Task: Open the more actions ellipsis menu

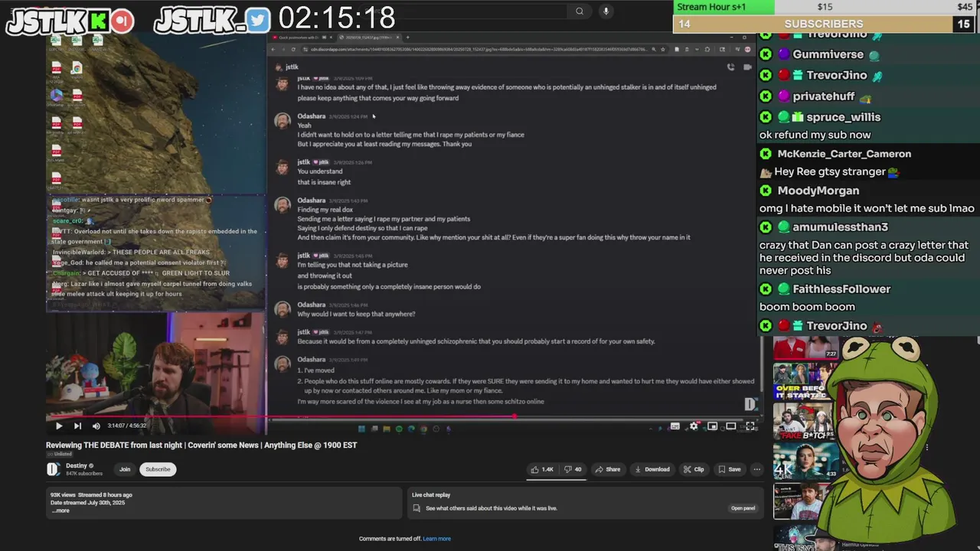Action: (756, 469)
